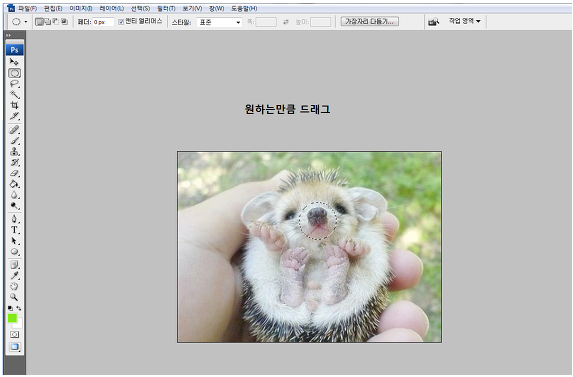Open the 작업 영역 workspace dropdown

coord(465,21)
